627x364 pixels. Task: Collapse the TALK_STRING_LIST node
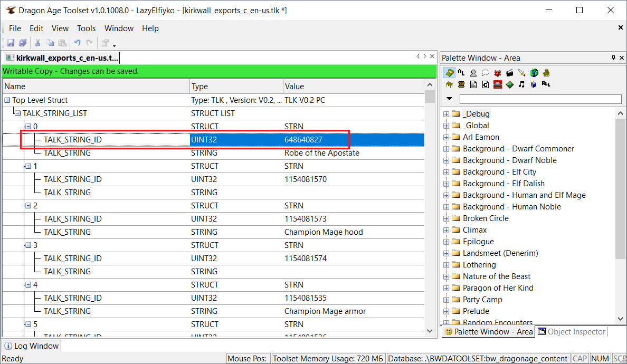click(17, 113)
